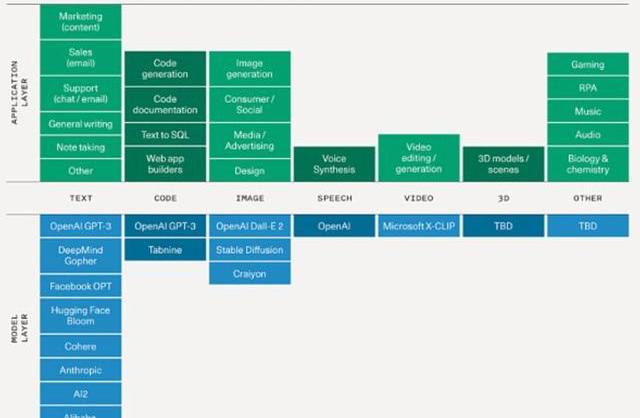Click the Design box
The width and height of the screenshot is (640, 418).
(x=250, y=171)
